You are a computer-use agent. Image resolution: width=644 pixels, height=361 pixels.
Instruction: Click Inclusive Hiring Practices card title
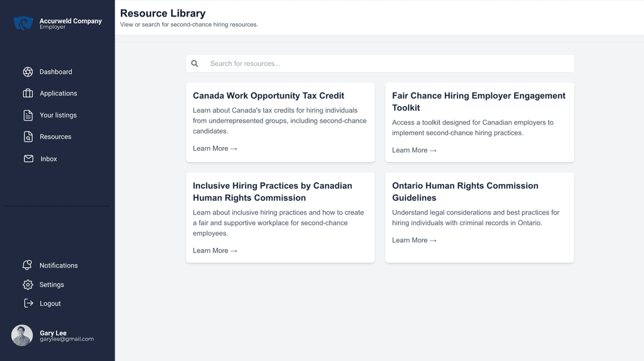(273, 192)
